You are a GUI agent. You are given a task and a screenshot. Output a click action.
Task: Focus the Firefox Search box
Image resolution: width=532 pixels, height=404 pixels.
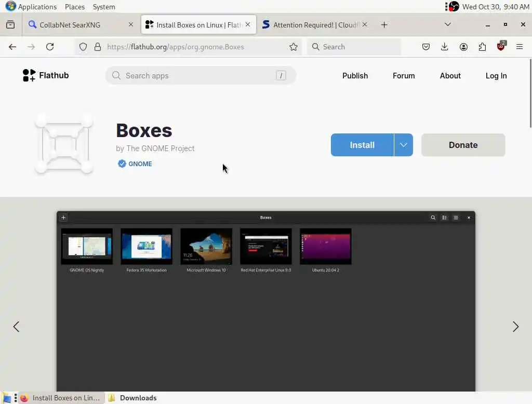(354, 47)
